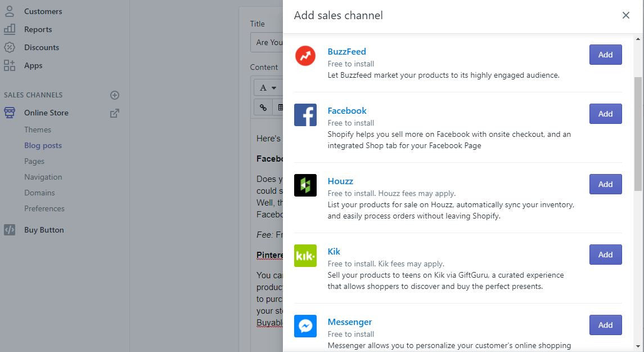
Task: Click the plus icon next to Sales Channels
Action: click(115, 95)
